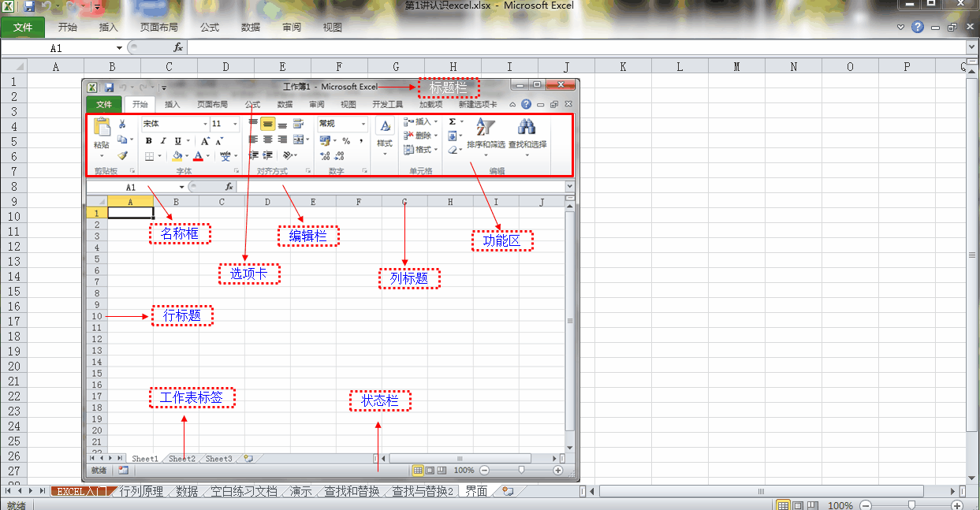The height and width of the screenshot is (510, 980).
Task: Open 常规 number format dropdown in embedded ribbon
Action: [363, 124]
